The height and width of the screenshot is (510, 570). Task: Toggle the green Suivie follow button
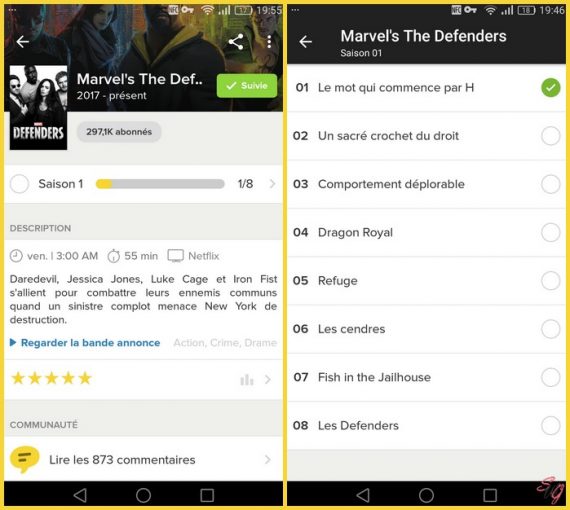tap(247, 86)
